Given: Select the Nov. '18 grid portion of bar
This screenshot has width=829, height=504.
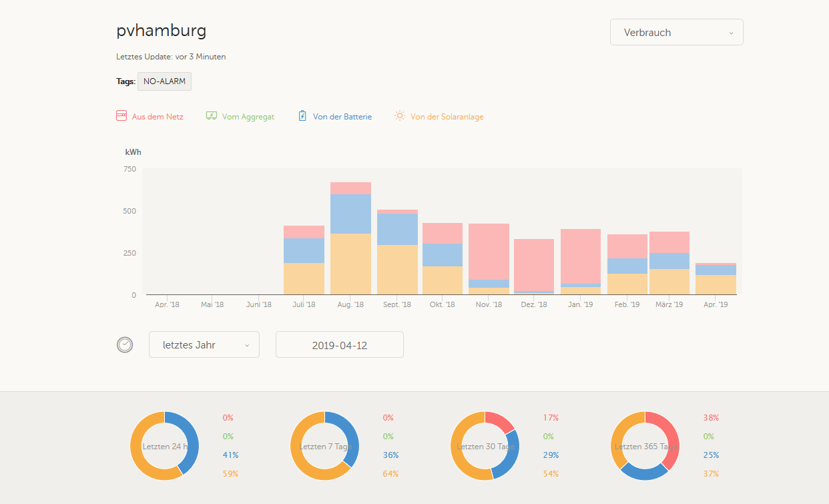Looking at the screenshot, I should pyautogui.click(x=489, y=252).
